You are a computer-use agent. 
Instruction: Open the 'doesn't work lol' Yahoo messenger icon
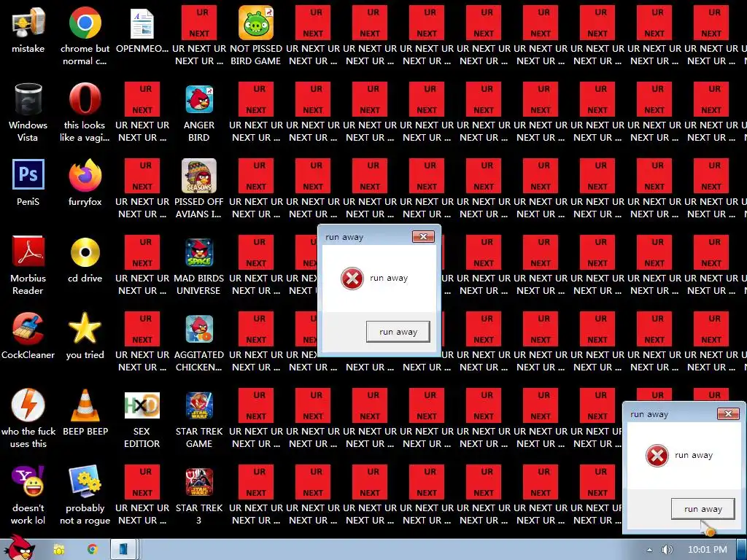point(28,481)
